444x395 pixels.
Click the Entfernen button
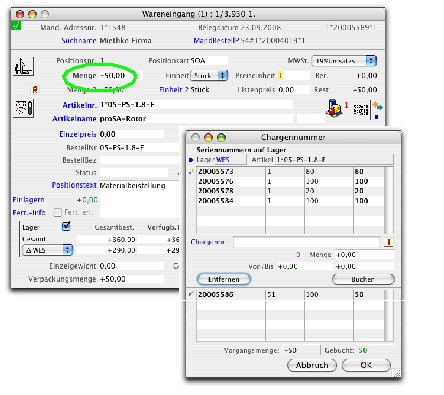coord(224,279)
